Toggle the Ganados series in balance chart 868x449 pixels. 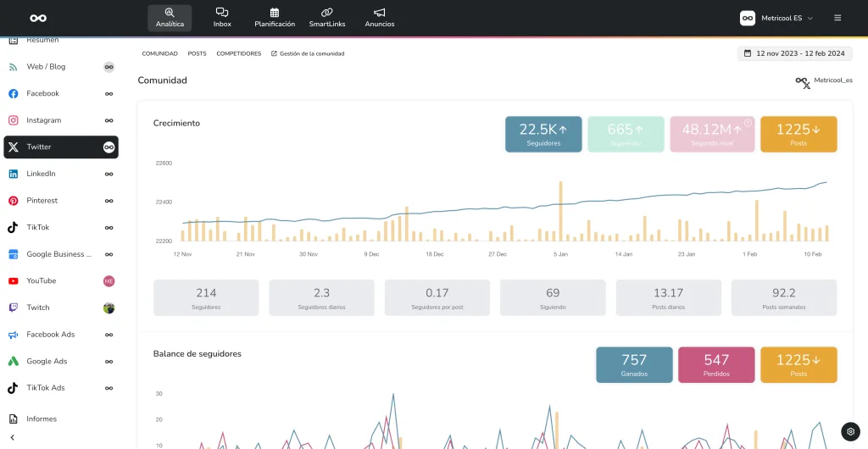[634, 364]
